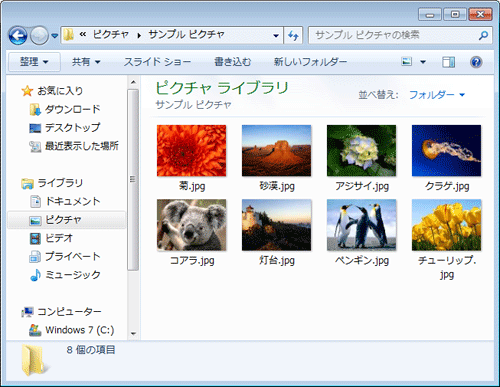Viewport: 500px width, 387px height.
Task: Click the お気に入り star icon
Action: click(x=27, y=91)
